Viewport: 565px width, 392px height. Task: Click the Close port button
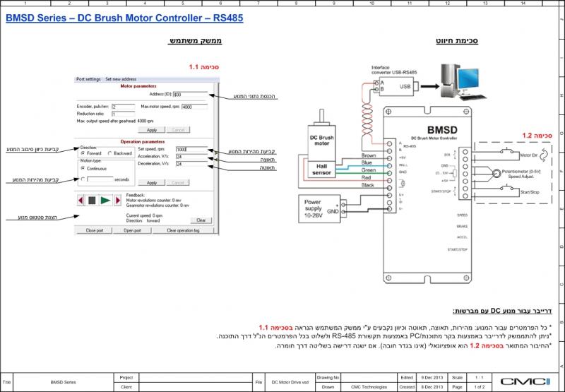[95, 230]
